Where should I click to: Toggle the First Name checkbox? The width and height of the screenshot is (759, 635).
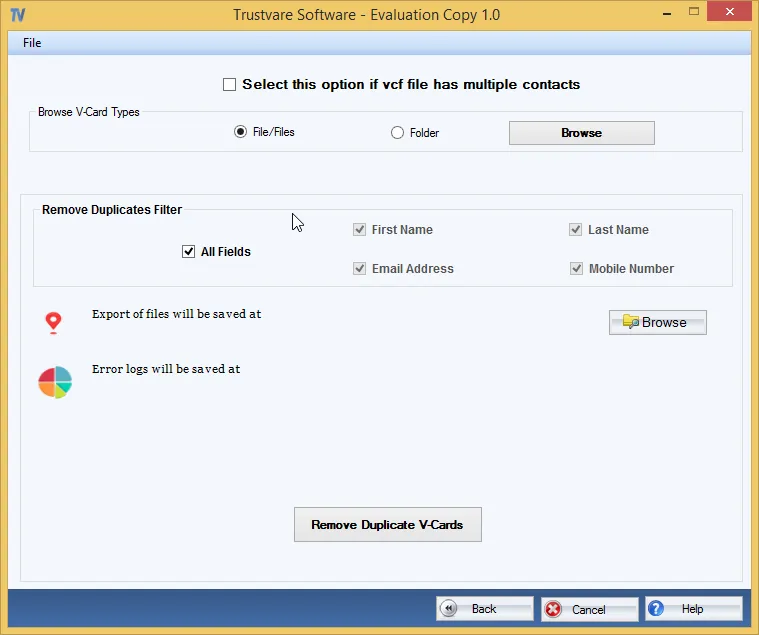359,229
